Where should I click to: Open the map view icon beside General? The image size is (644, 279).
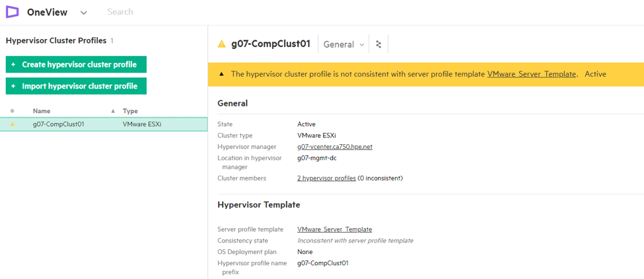378,44
